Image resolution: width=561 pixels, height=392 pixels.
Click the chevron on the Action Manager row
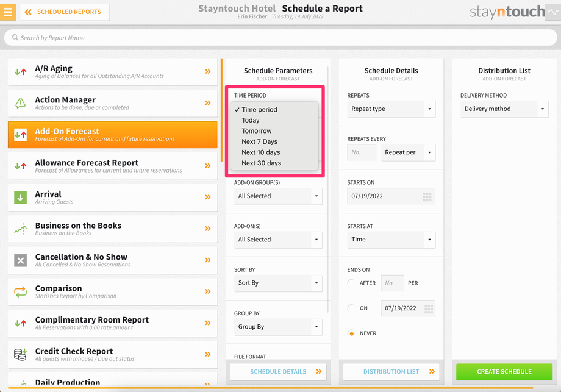pos(208,103)
